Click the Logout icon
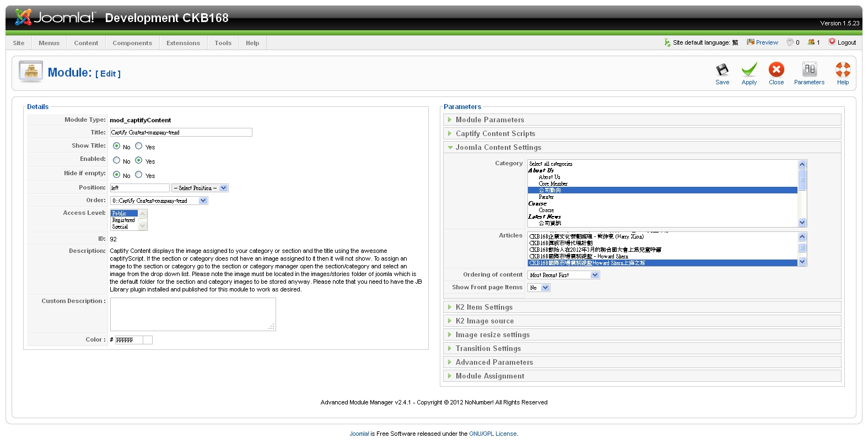The image size is (868, 443). (x=832, y=42)
